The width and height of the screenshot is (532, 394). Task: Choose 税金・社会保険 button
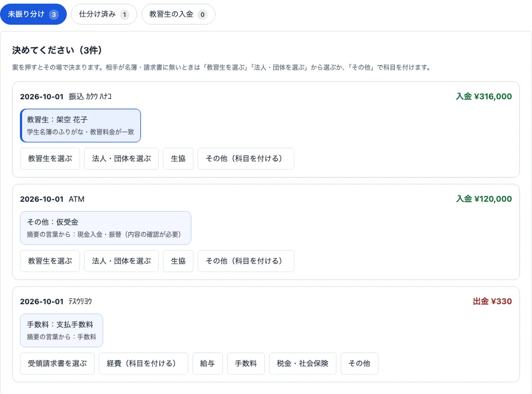(x=303, y=363)
